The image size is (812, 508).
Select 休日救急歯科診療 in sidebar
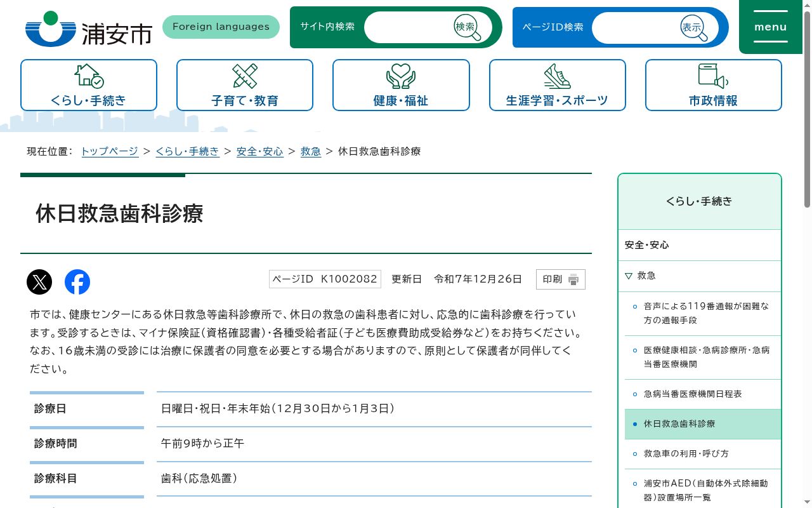point(703,424)
